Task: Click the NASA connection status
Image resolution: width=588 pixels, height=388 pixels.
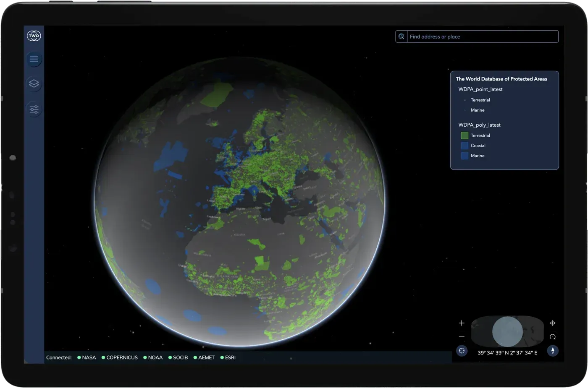Action: click(87, 357)
